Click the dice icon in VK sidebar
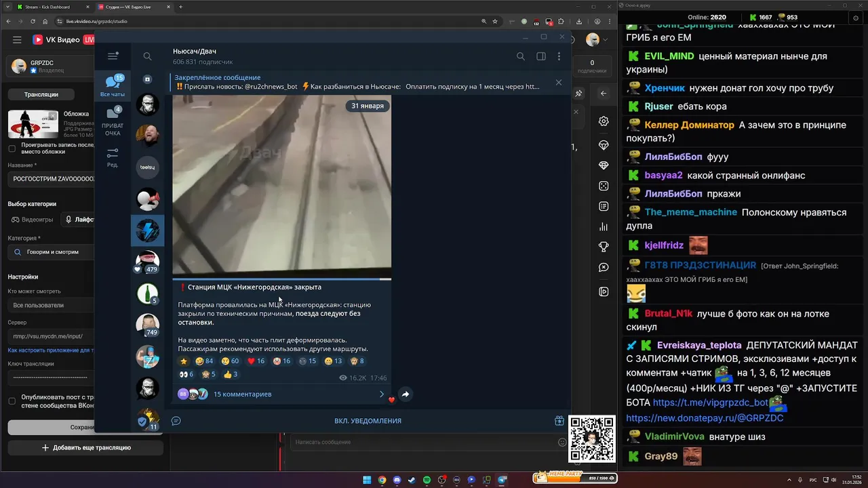Image resolution: width=868 pixels, height=488 pixels. point(604,186)
